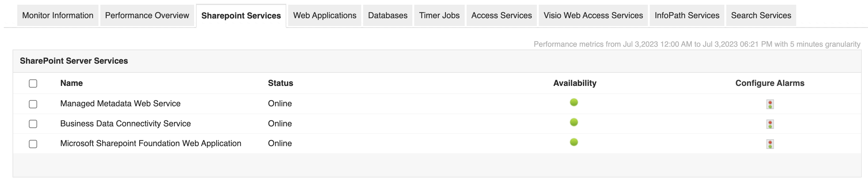Navigate to the Search Services tab
Screen dimensions: 868x185
pos(761,15)
